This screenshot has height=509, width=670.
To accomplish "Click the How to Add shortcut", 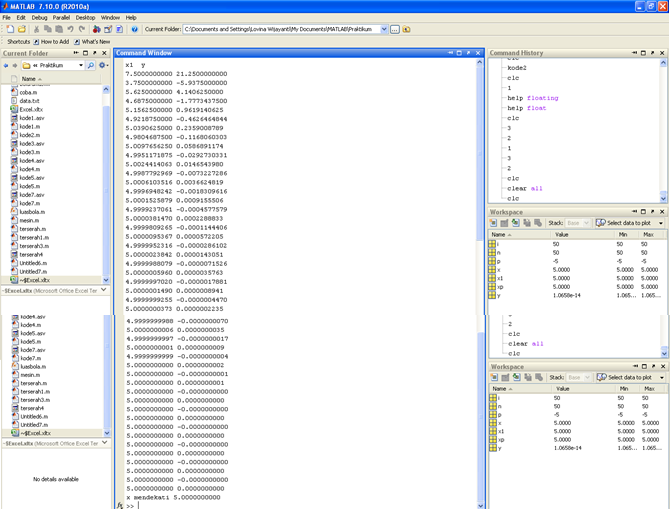I will 51,41.
